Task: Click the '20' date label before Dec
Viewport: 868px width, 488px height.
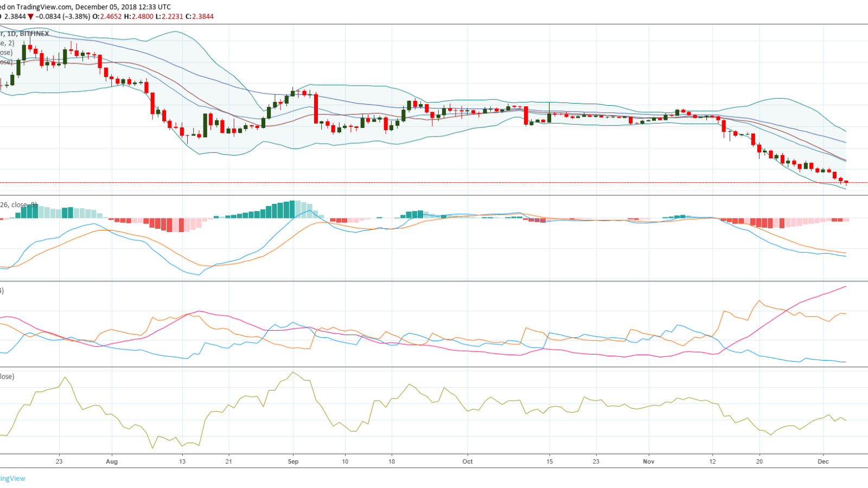Action: [x=759, y=462]
